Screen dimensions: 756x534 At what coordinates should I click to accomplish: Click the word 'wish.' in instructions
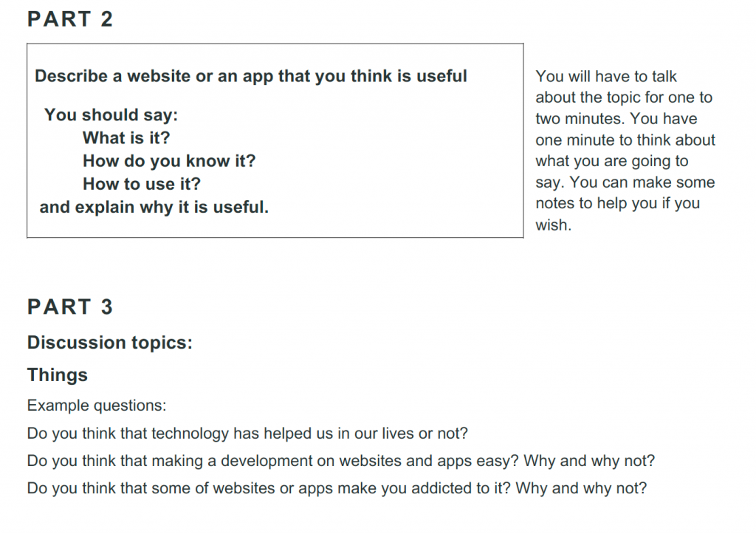554,225
